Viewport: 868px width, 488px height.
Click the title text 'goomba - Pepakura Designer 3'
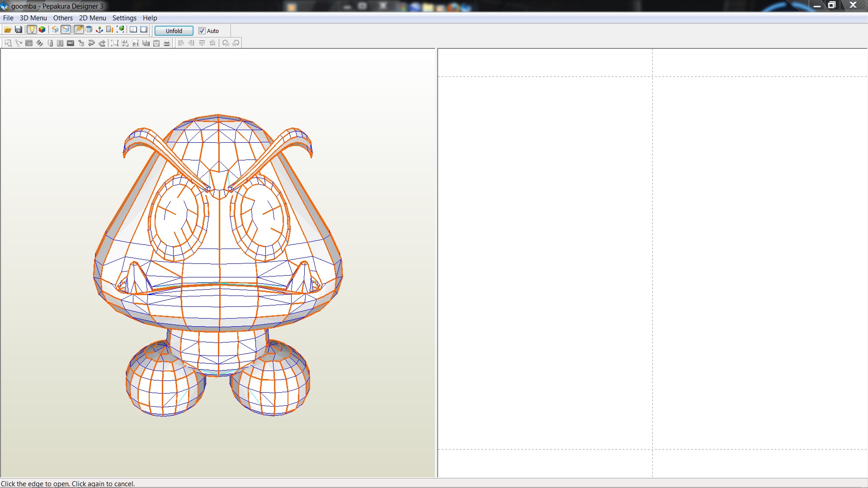point(57,6)
